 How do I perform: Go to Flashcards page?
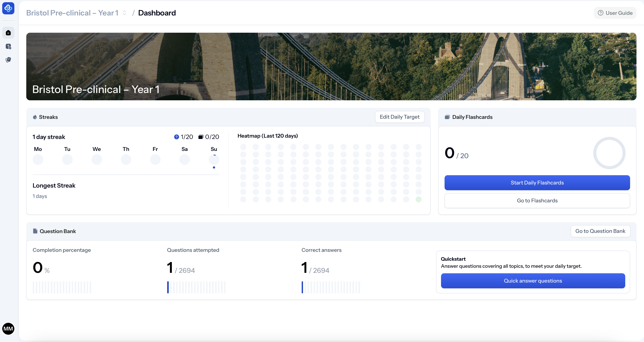click(537, 201)
